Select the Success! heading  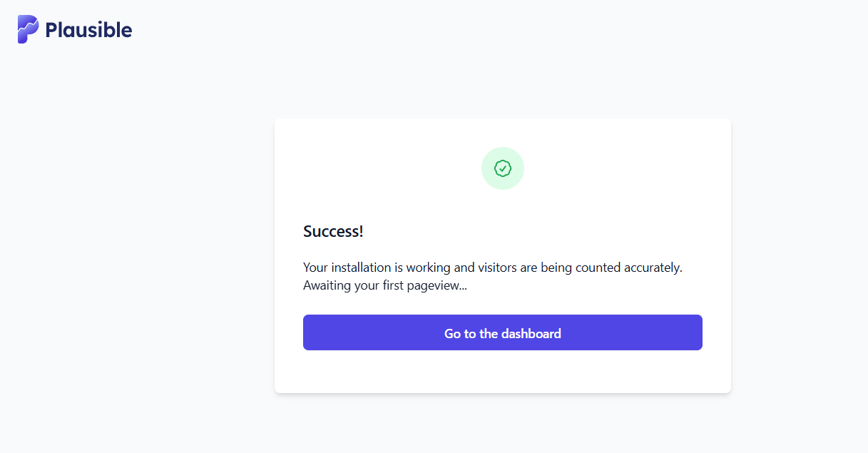click(x=333, y=231)
